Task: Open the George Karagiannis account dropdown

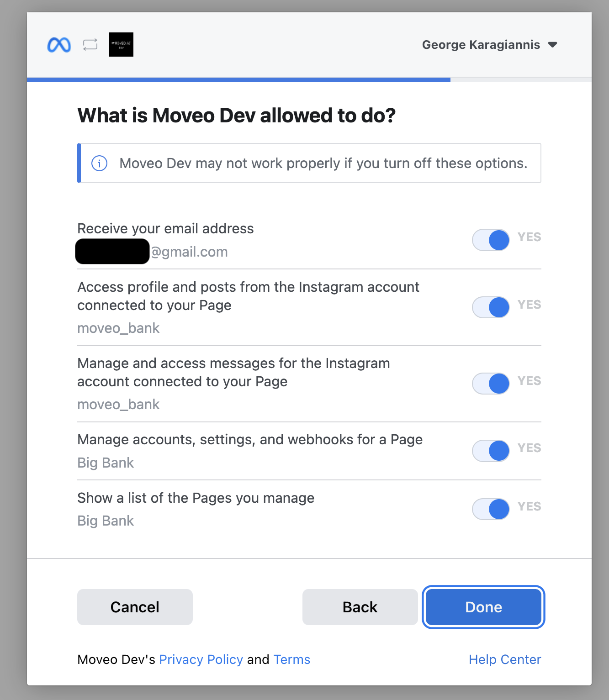Action: (x=481, y=45)
